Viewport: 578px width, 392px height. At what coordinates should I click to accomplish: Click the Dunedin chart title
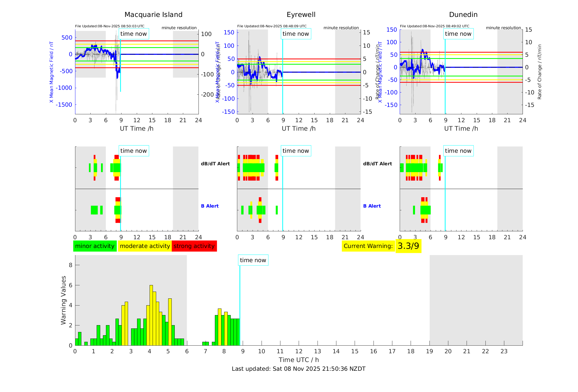[463, 15]
